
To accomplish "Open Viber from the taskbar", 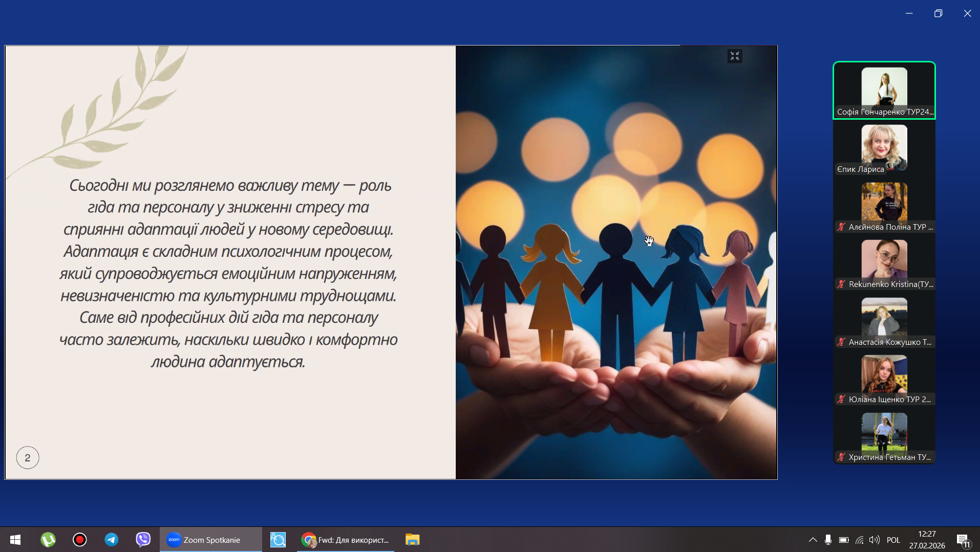I will 143,540.
